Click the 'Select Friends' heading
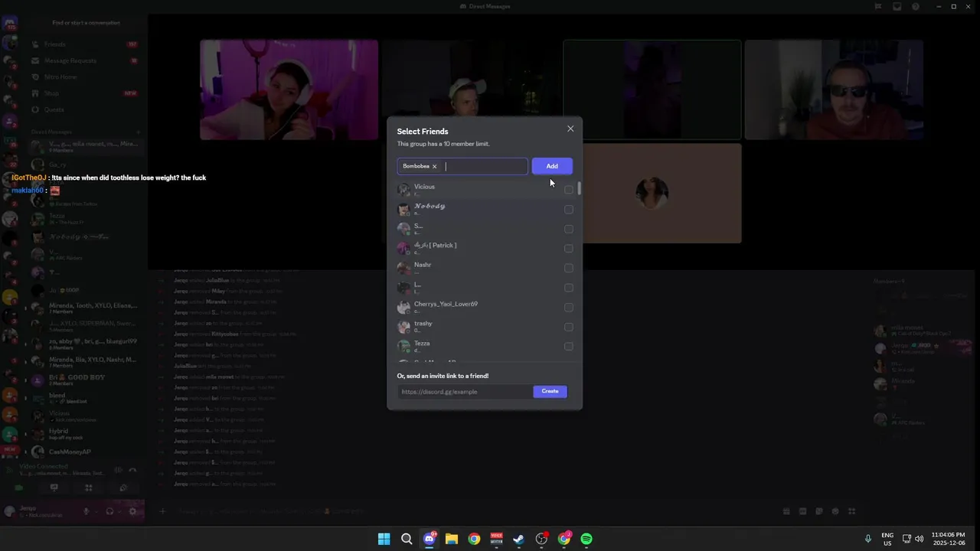 click(x=423, y=132)
